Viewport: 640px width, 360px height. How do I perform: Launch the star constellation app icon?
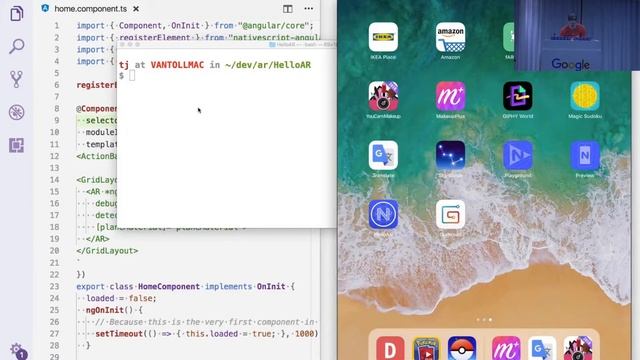click(x=450, y=156)
